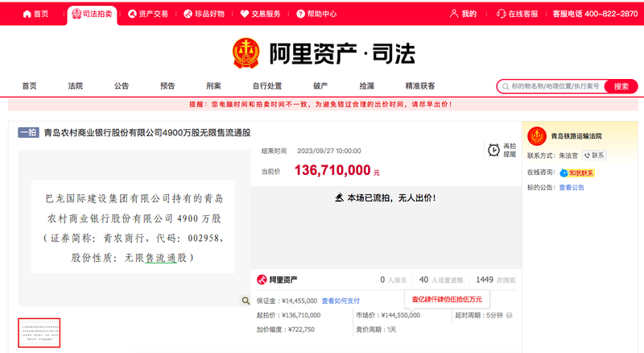Open the 自行处置 menu item
This screenshot has height=353, width=644.
point(266,86)
